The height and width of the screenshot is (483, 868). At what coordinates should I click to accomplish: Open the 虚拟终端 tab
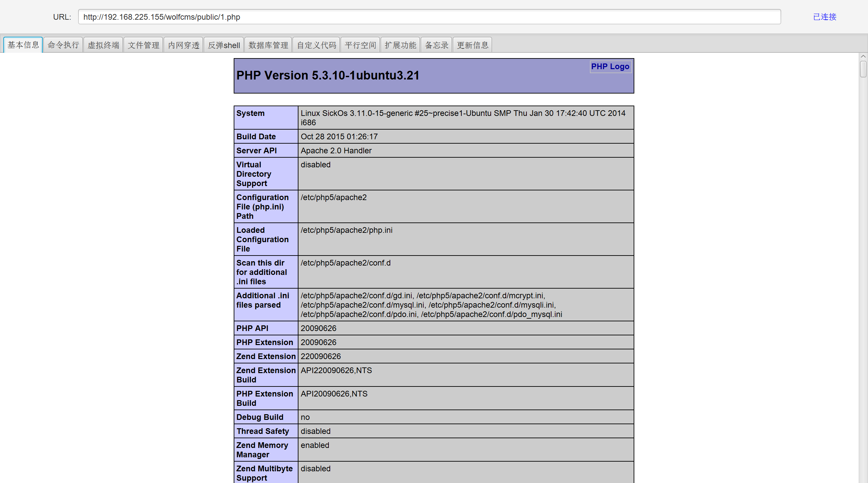[x=103, y=45]
